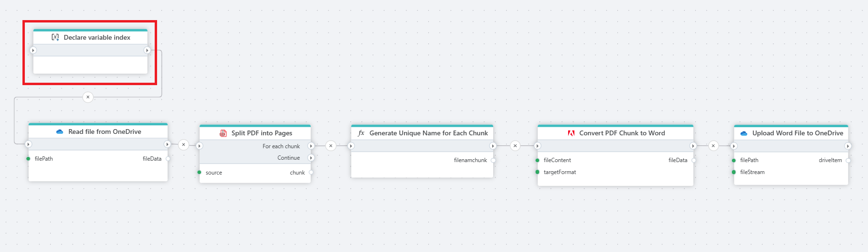Delete the link between Read file and Split PDF
The width and height of the screenshot is (868, 252).
coord(183,144)
